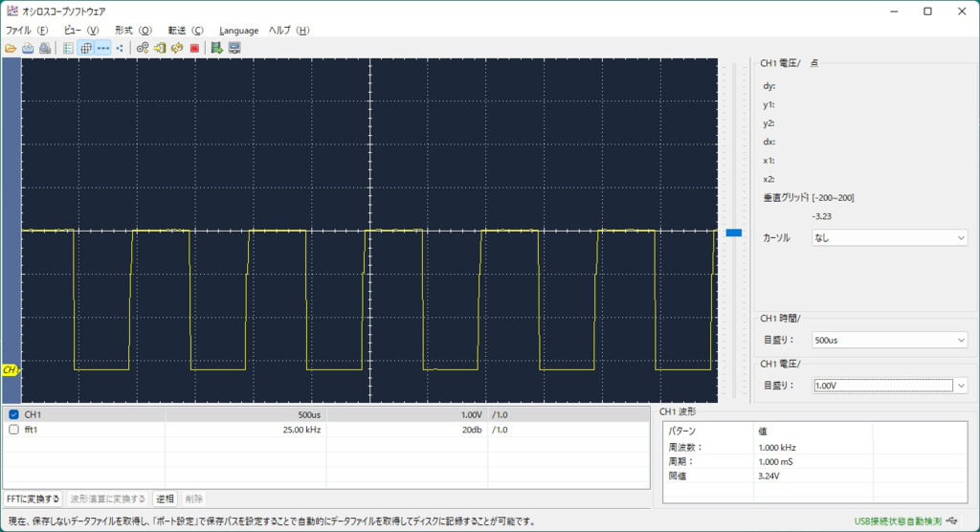This screenshot has width=980, height=532.
Task: Open a file with the folder icon
Action: (11, 48)
